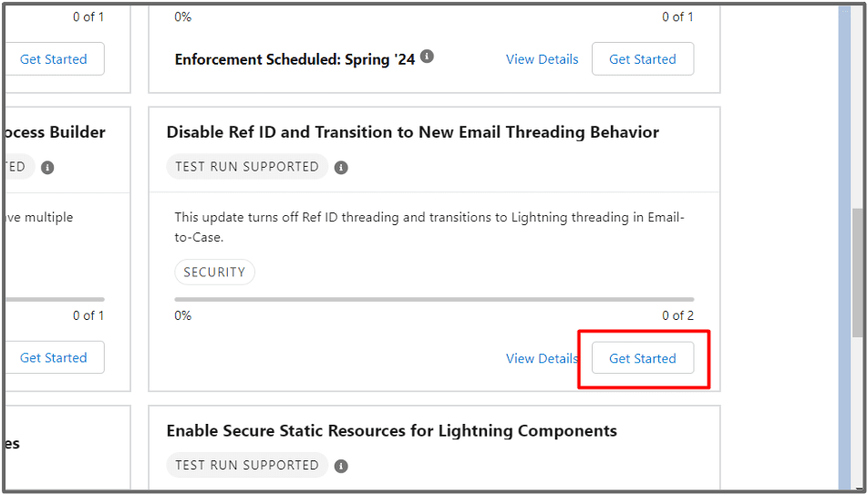Open View Details for Disable Ref ID update
The height and width of the screenshot is (495, 868).
pos(542,358)
